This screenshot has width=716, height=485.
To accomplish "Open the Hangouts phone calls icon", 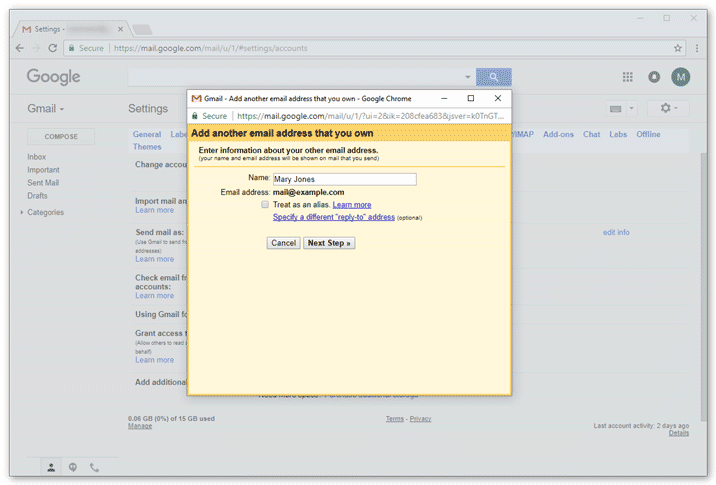I will pyautogui.click(x=95, y=467).
